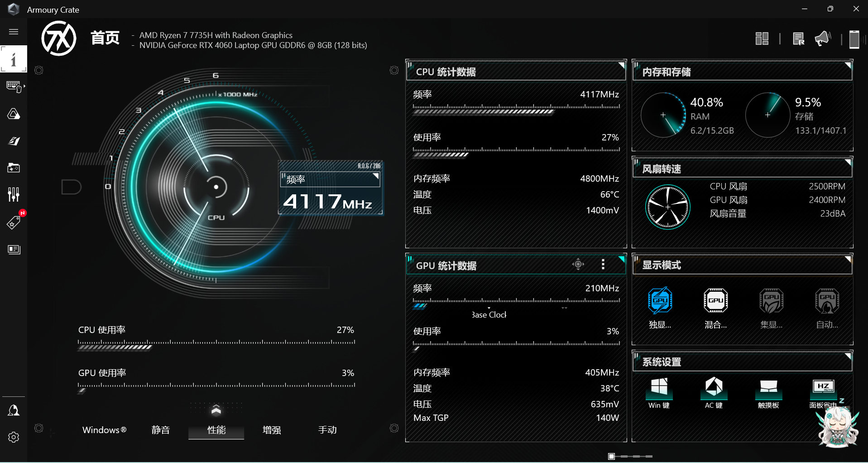Click the CPU 温度 66°C reading
Viewport: 868px width, 463px height.
609,194
